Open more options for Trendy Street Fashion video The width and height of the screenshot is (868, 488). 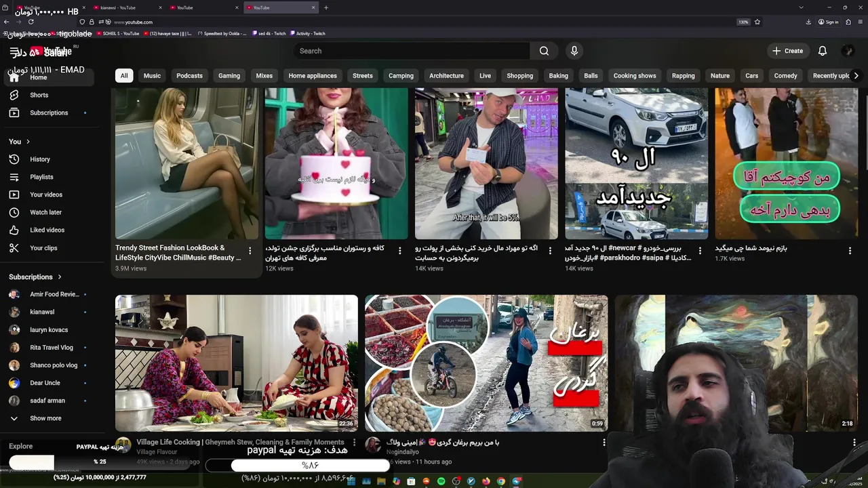click(250, 251)
